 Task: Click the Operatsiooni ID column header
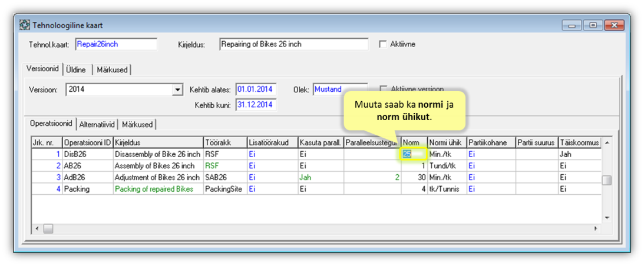point(87,142)
